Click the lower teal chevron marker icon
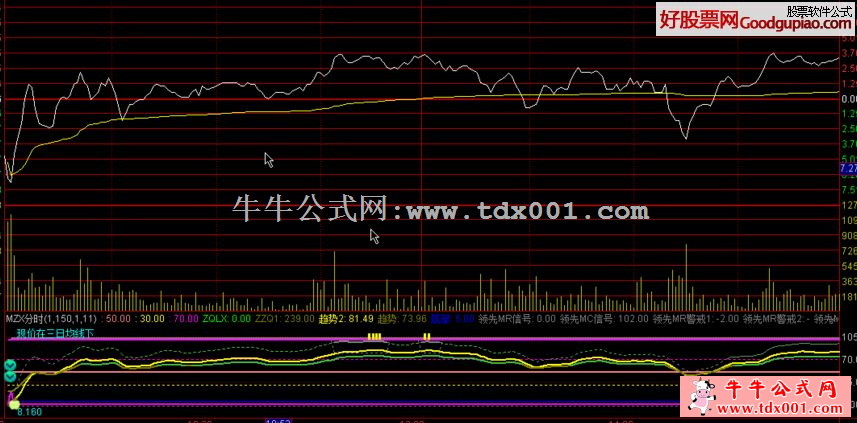The height and width of the screenshot is (423, 857). pyautogui.click(x=10, y=377)
